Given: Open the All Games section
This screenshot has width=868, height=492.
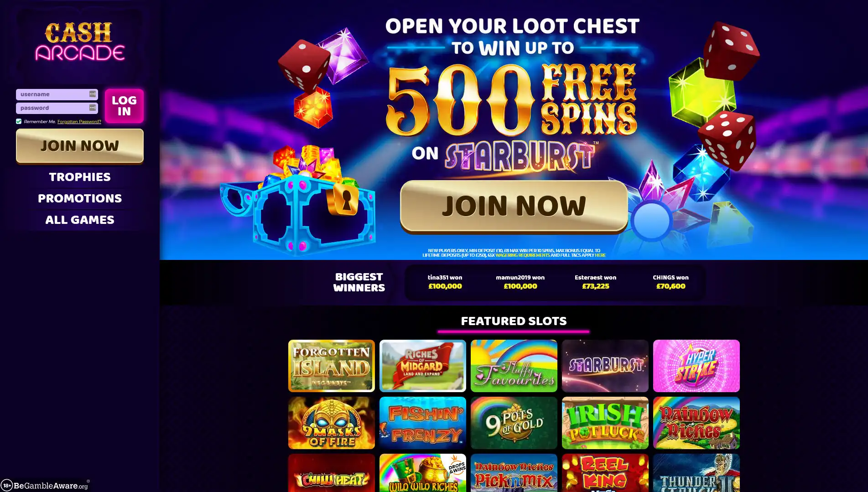Looking at the screenshot, I should (80, 220).
